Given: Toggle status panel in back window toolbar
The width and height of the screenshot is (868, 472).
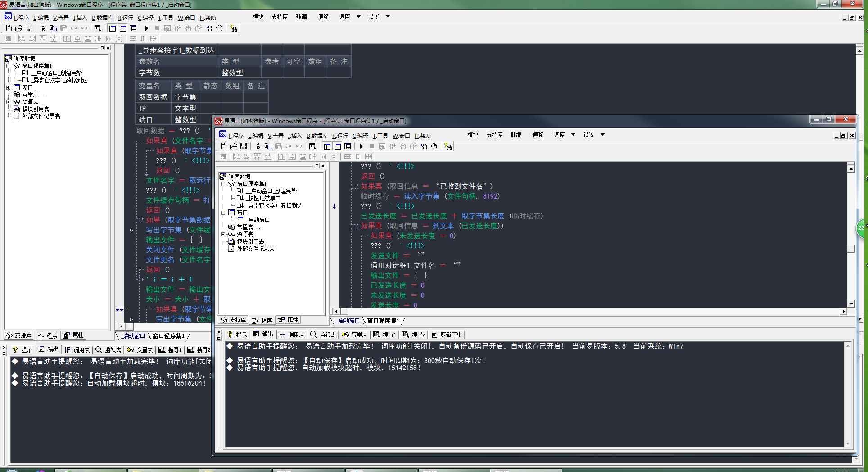Looking at the screenshot, I should (x=122, y=28).
